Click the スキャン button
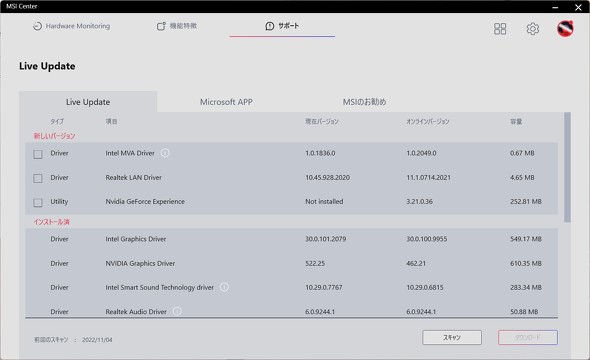Viewport: 590px width, 360px height. pos(452,337)
